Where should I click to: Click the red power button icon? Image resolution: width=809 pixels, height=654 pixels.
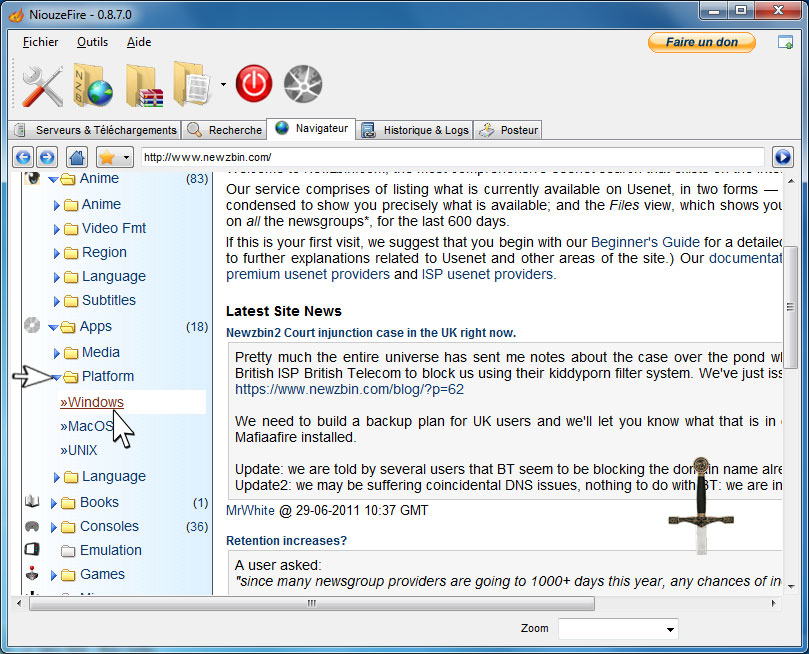click(x=254, y=84)
